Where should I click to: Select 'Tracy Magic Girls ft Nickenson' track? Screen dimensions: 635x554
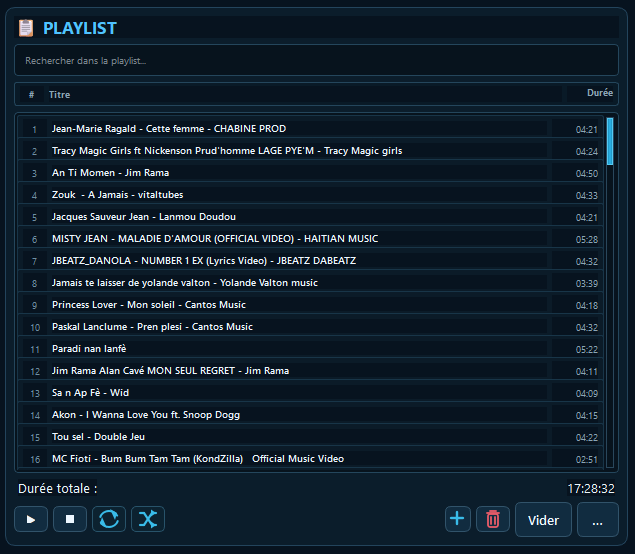(x=311, y=151)
